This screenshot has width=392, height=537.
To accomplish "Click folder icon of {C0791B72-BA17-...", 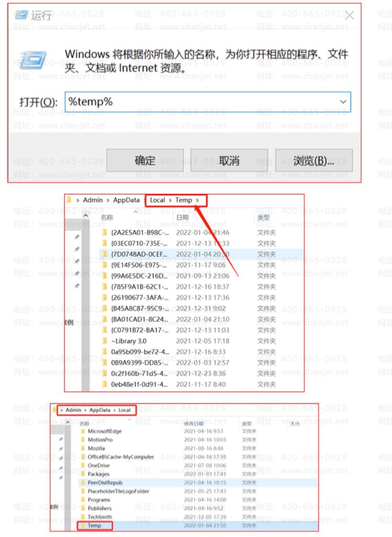I will pyautogui.click(x=105, y=330).
